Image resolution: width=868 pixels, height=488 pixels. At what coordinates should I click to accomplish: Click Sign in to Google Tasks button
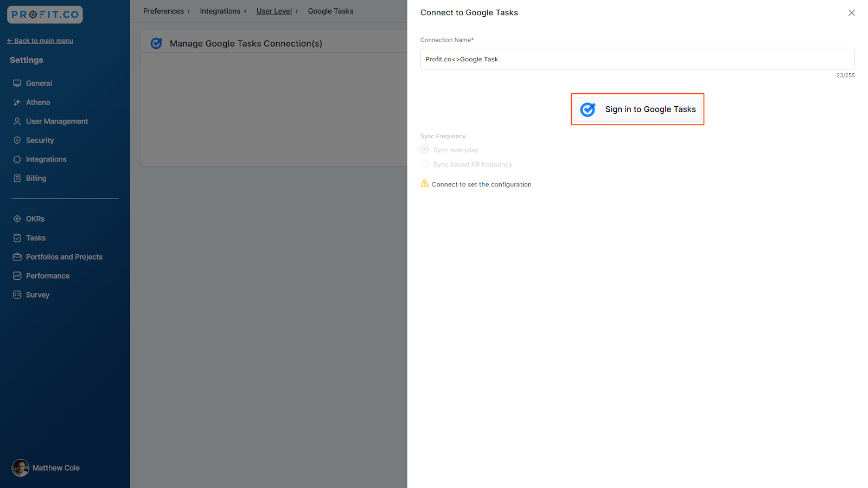637,109
